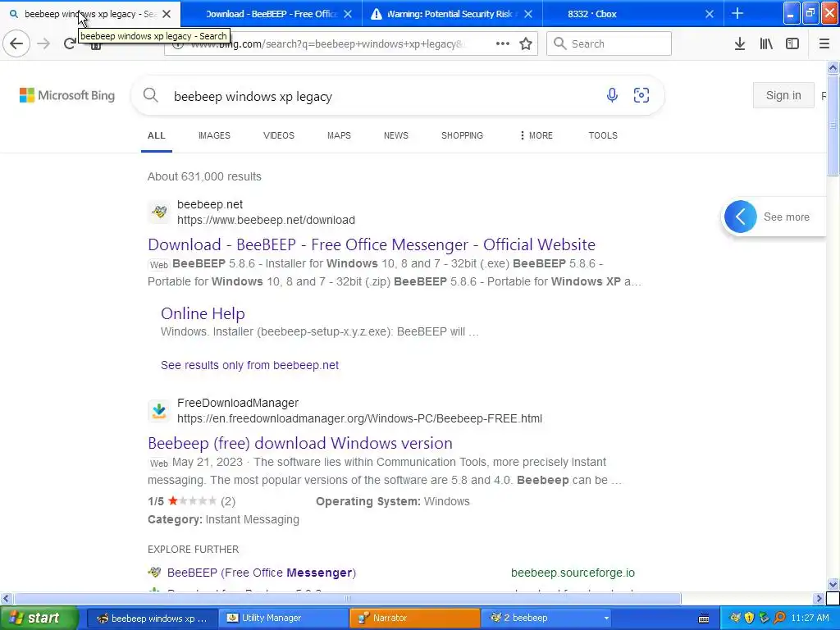Go back with the browser back arrow

(x=16, y=43)
